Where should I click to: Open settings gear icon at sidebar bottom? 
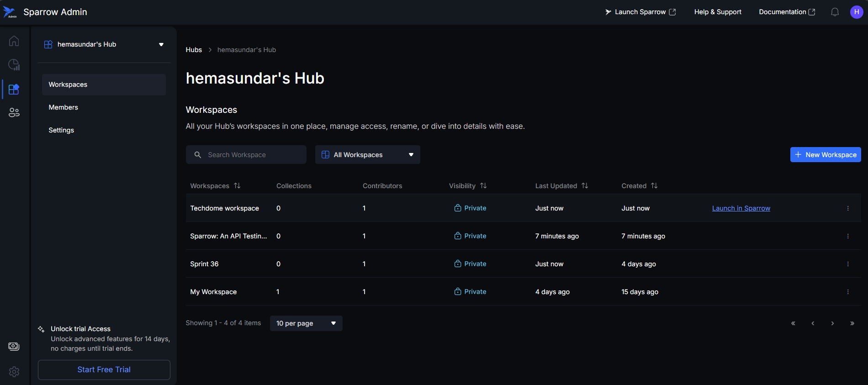click(14, 372)
